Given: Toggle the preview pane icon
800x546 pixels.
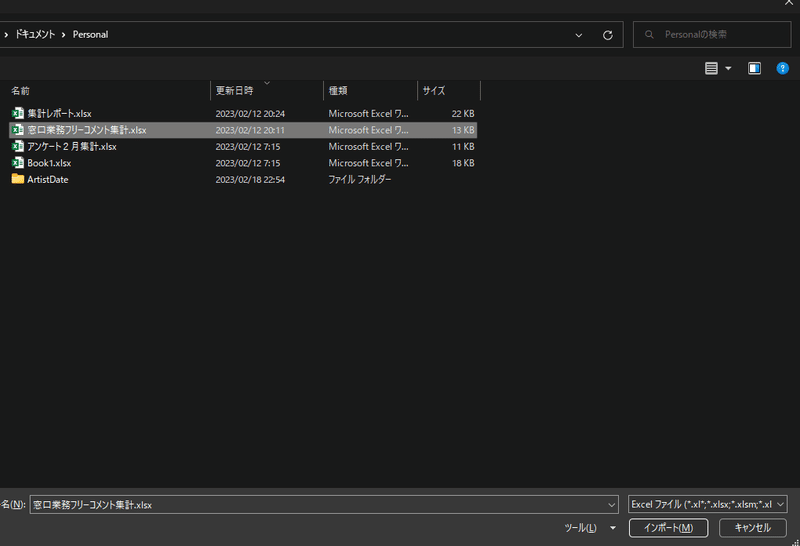Looking at the screenshot, I should point(754,68).
